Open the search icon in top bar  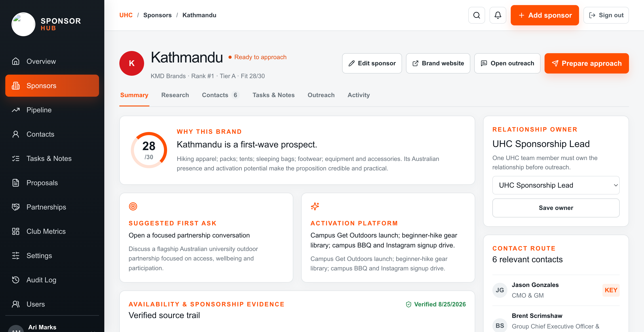[x=476, y=15]
